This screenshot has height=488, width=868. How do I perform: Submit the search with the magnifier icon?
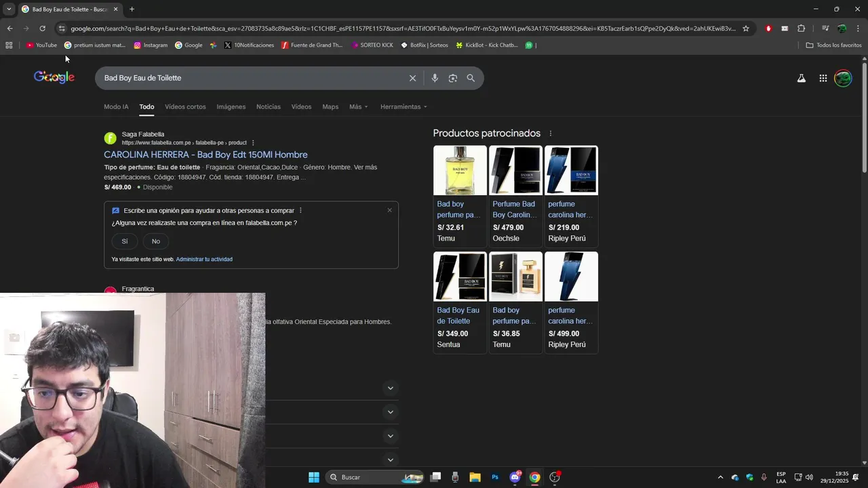tap(471, 78)
